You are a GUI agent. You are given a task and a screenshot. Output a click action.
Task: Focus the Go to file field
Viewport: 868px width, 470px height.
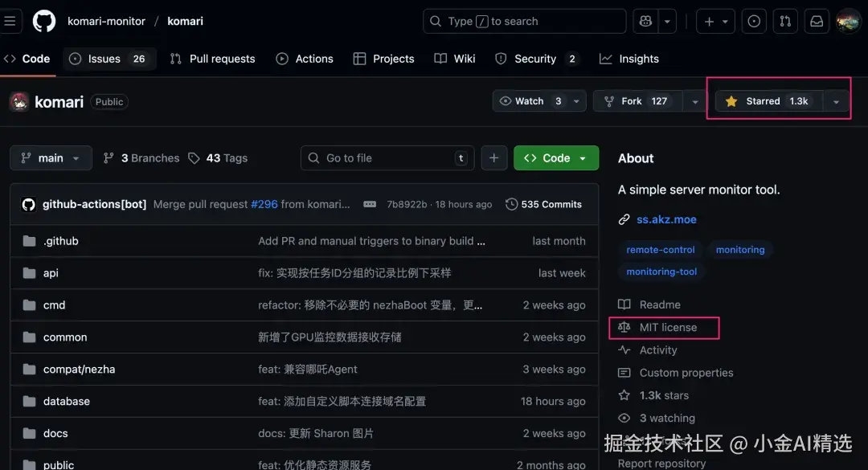click(387, 158)
